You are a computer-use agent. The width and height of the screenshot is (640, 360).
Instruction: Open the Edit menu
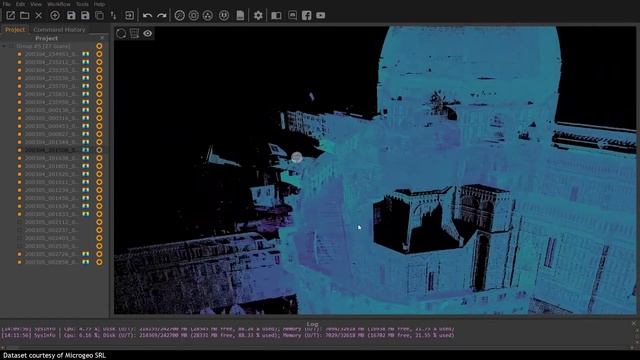tap(20, 4)
